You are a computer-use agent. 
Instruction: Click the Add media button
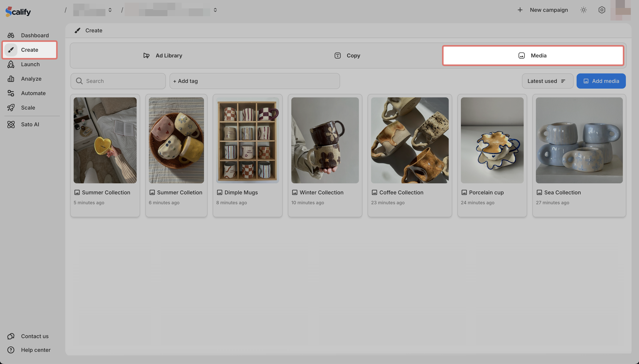(x=601, y=81)
